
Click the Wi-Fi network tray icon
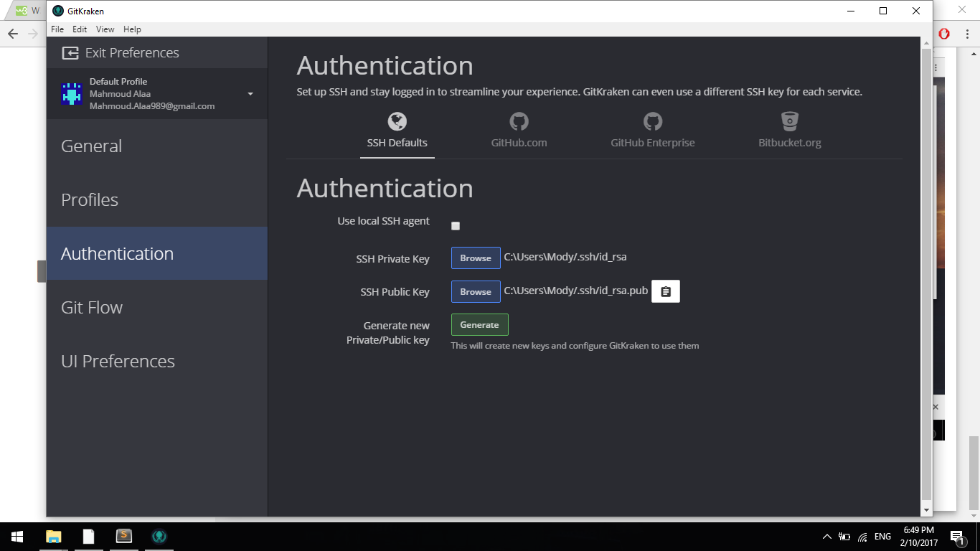pos(862,537)
